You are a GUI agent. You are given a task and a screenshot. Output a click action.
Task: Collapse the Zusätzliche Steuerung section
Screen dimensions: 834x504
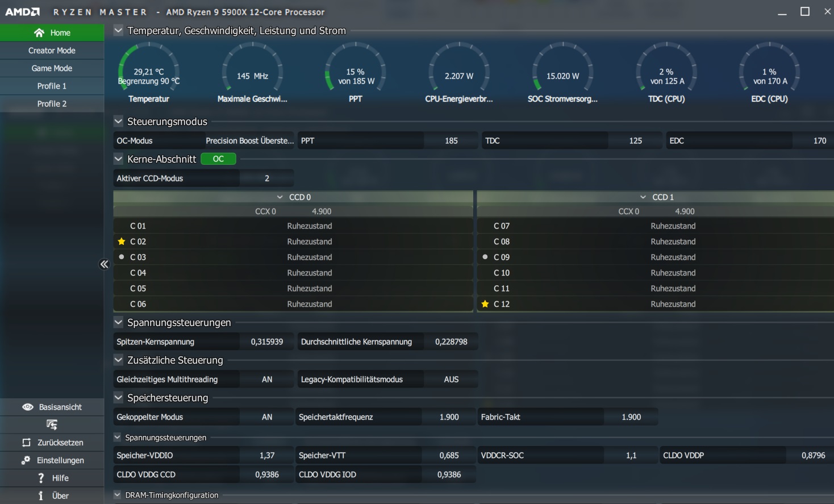pos(118,360)
